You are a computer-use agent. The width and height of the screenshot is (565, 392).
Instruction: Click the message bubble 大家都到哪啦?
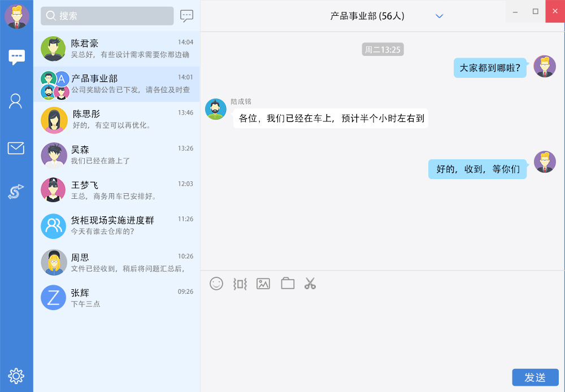tap(490, 68)
